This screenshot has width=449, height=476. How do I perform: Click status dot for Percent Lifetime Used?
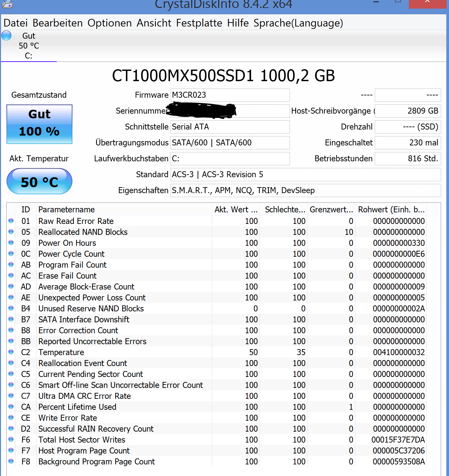click(x=11, y=406)
